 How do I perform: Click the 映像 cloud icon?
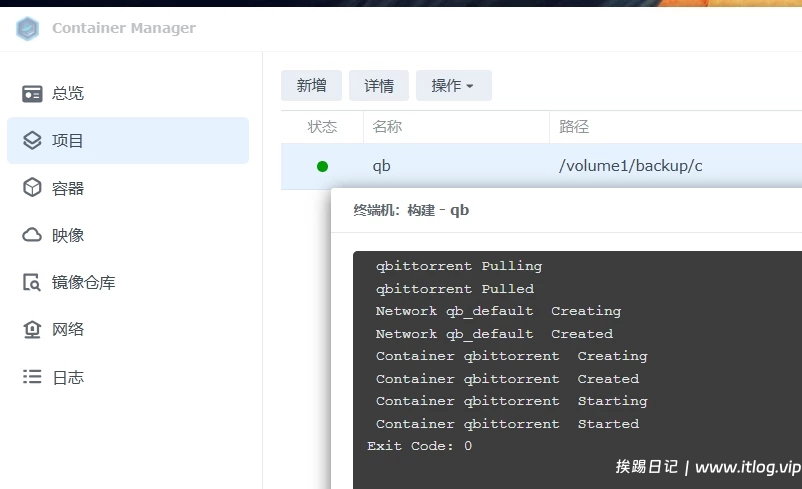coord(32,235)
